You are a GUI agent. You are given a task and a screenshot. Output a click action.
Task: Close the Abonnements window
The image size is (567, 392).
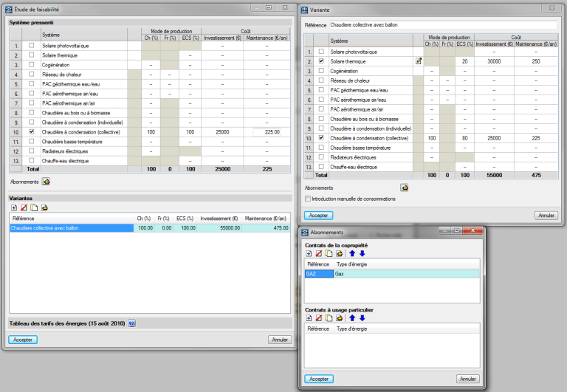pos(473,230)
